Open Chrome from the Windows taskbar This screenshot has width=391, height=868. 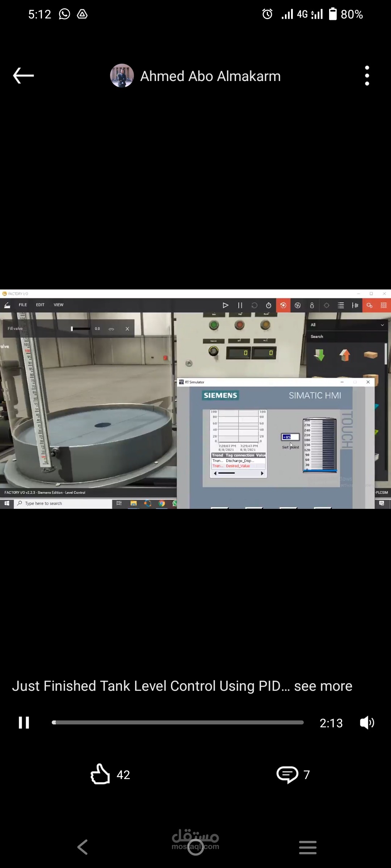(162, 503)
